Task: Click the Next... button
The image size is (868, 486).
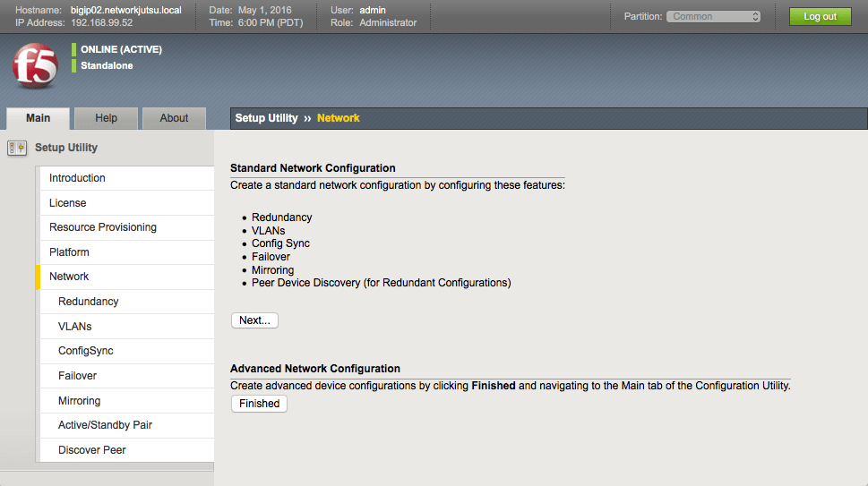Action: pyautogui.click(x=254, y=320)
